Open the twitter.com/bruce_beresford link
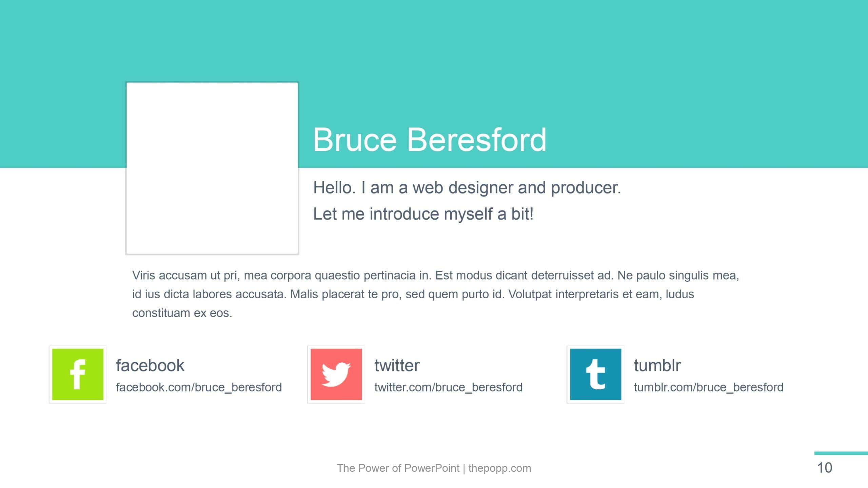868x488 pixels. [448, 387]
